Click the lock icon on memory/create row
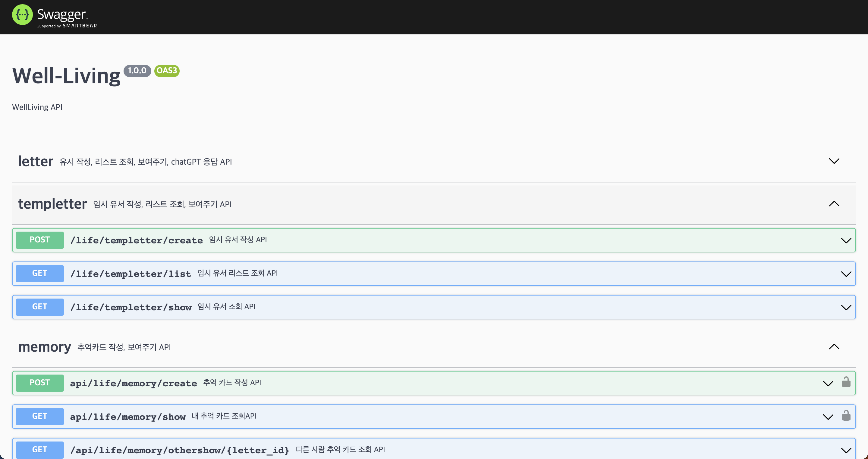 [x=846, y=382]
